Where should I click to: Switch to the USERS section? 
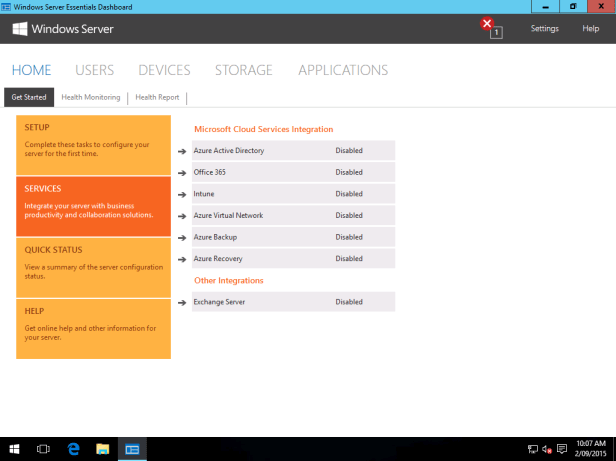[94, 70]
